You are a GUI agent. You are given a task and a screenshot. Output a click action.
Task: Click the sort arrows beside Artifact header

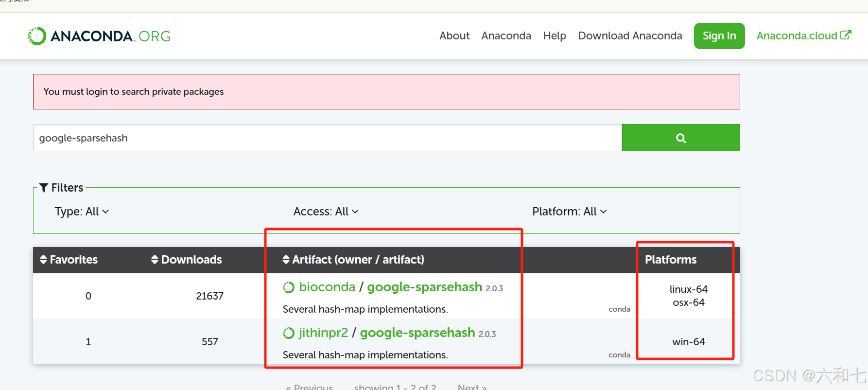[286, 260]
